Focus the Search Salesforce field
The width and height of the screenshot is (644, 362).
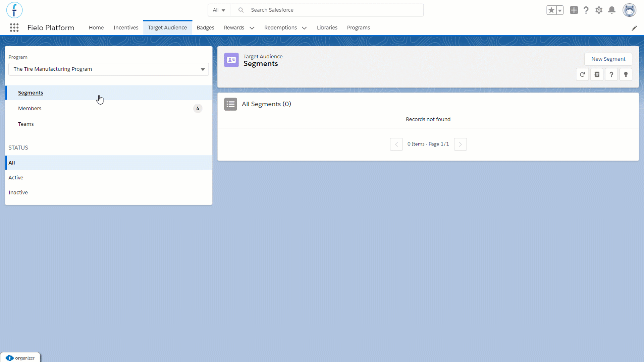(x=327, y=10)
